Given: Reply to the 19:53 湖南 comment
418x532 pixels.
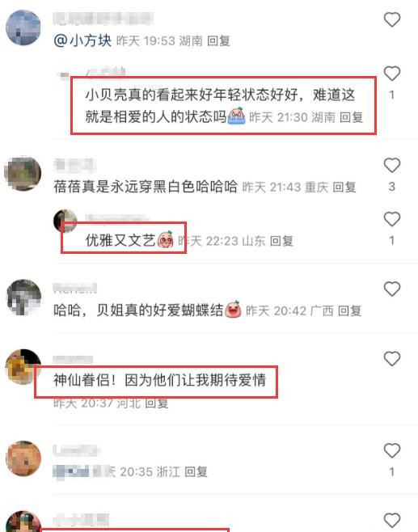Looking at the screenshot, I should pos(219,41).
